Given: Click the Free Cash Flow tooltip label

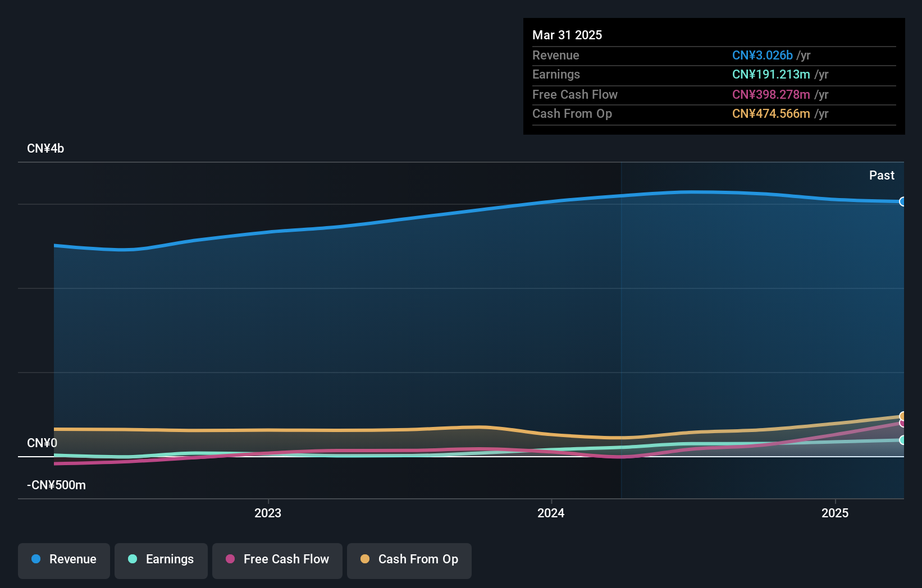Looking at the screenshot, I should pos(575,95).
